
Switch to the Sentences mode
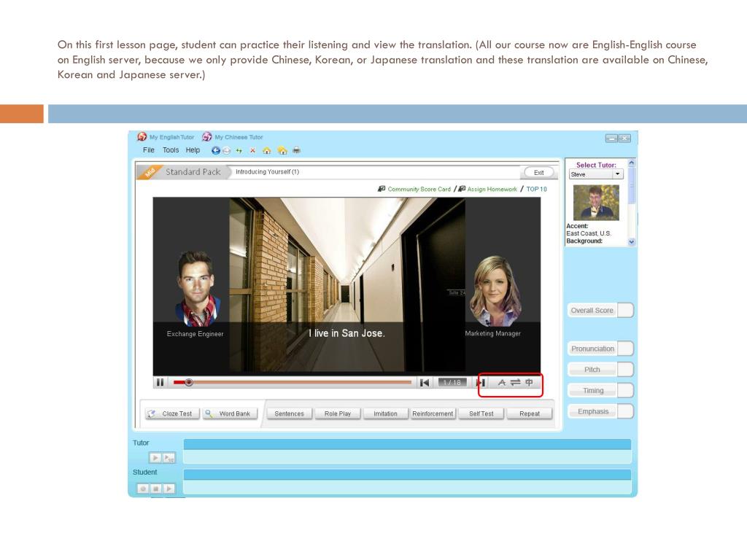[289, 414]
